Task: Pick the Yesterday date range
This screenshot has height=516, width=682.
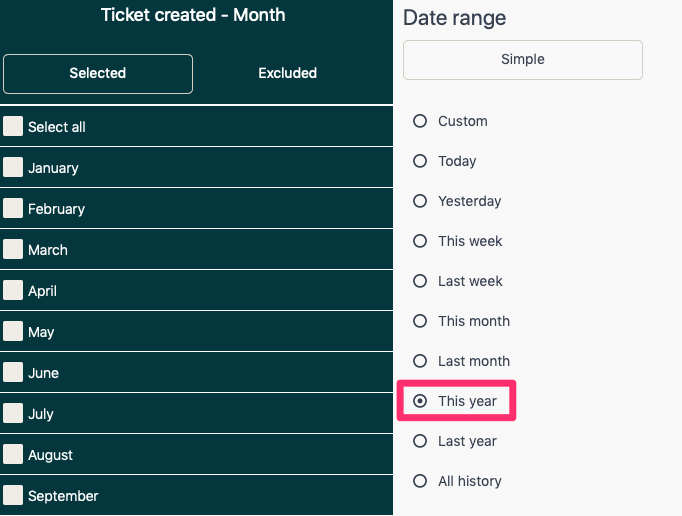Action: 420,201
